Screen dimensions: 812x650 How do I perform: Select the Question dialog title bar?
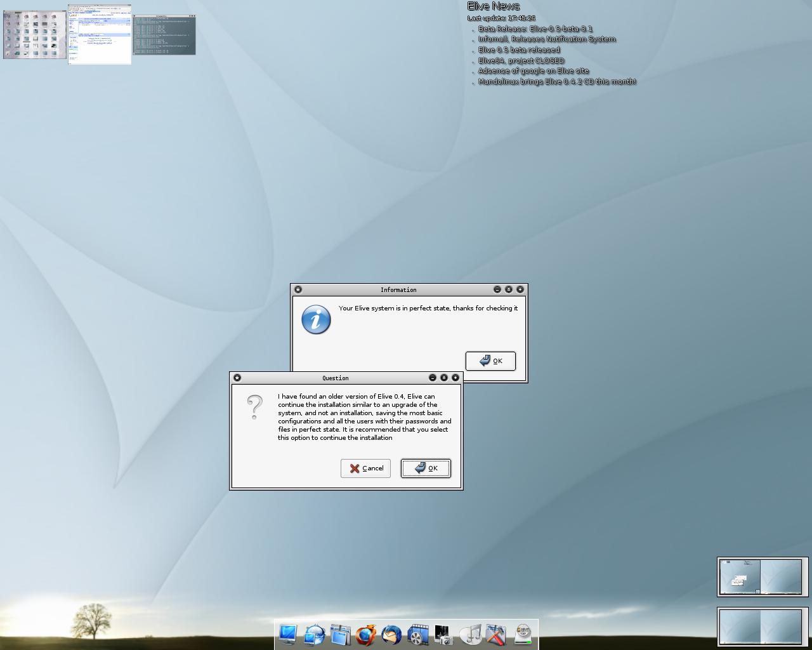[336, 378]
